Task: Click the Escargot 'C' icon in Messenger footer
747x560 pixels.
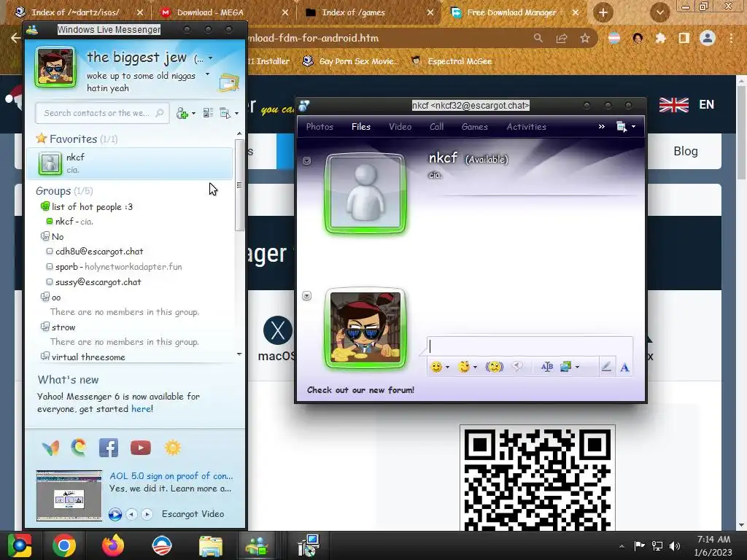Action: point(79,448)
